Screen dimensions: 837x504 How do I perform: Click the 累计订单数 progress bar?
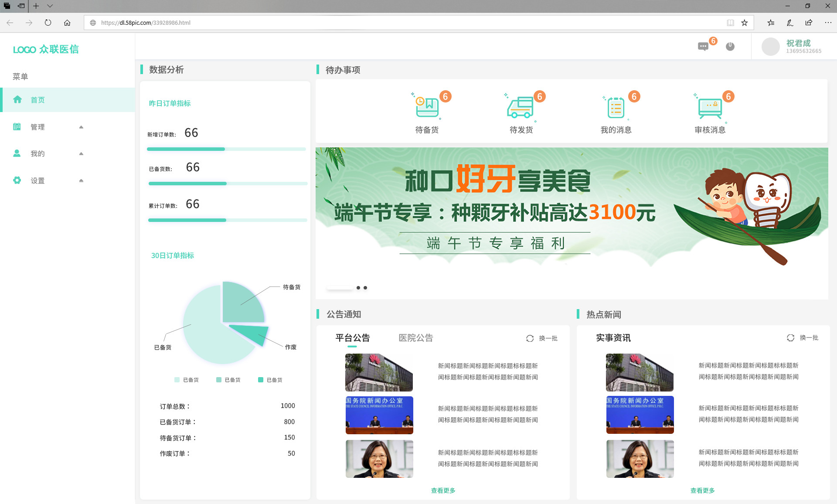(x=228, y=220)
